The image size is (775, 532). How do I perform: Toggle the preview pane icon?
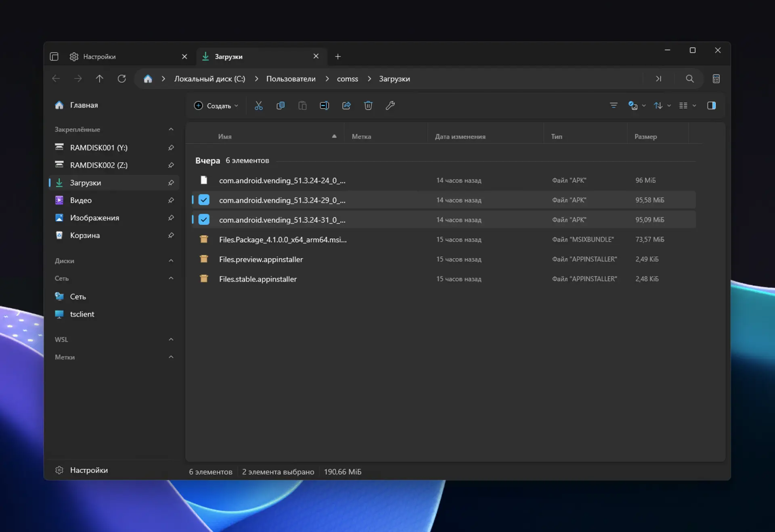(712, 106)
